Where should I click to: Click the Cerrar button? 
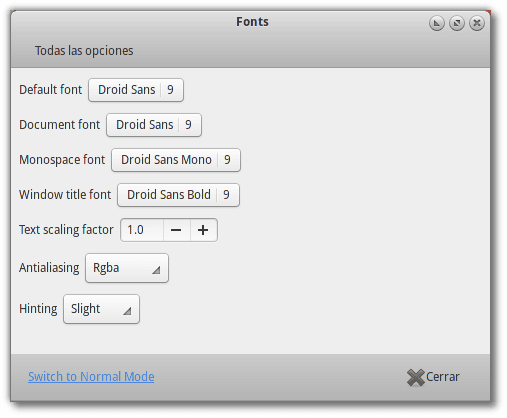433,377
